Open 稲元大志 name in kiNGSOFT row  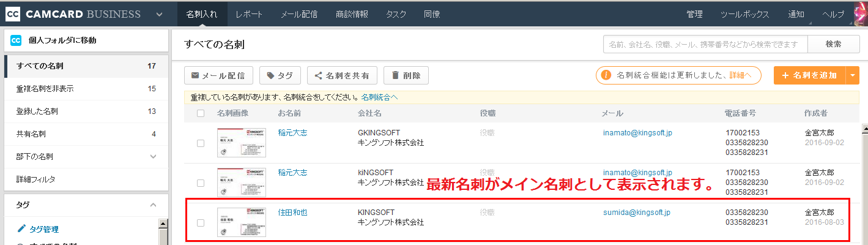tap(292, 173)
